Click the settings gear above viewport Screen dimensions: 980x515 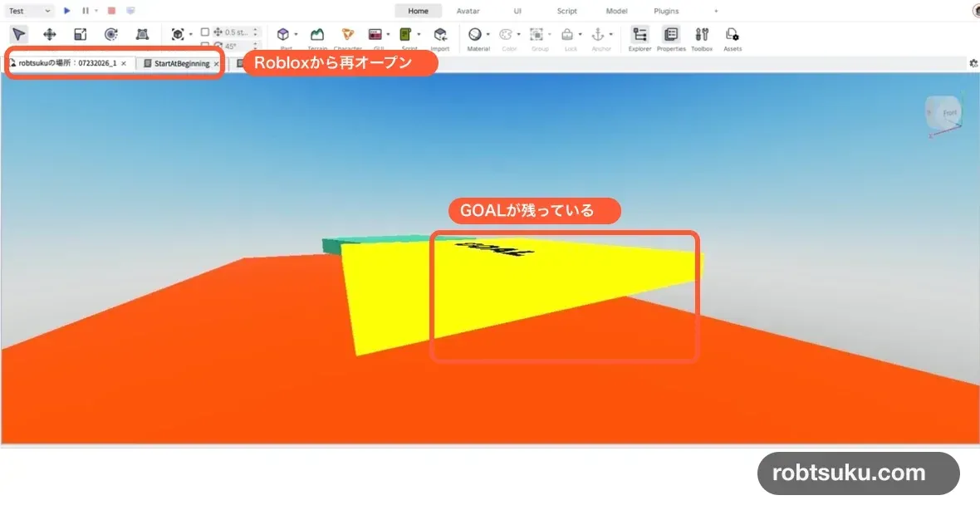[973, 63]
